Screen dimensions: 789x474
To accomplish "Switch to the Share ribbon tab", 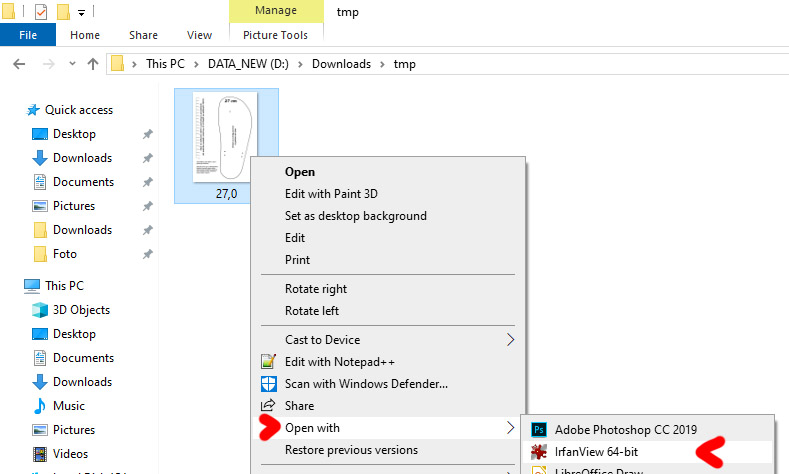I will point(143,35).
